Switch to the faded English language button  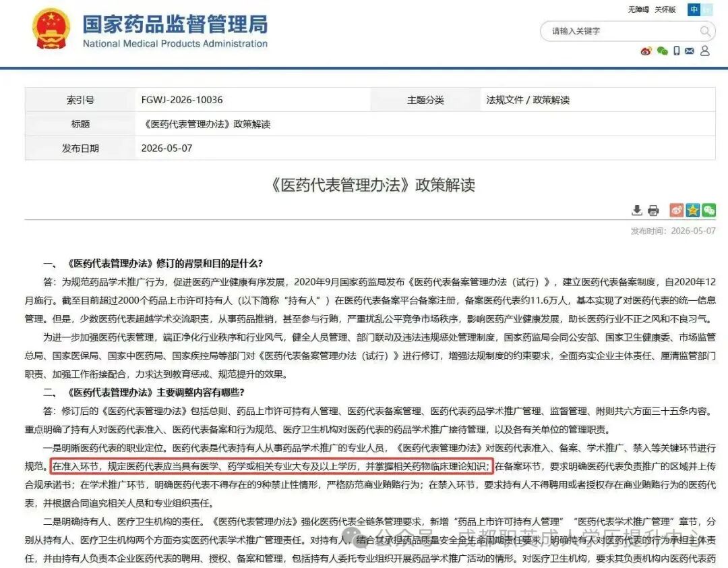click(x=706, y=9)
